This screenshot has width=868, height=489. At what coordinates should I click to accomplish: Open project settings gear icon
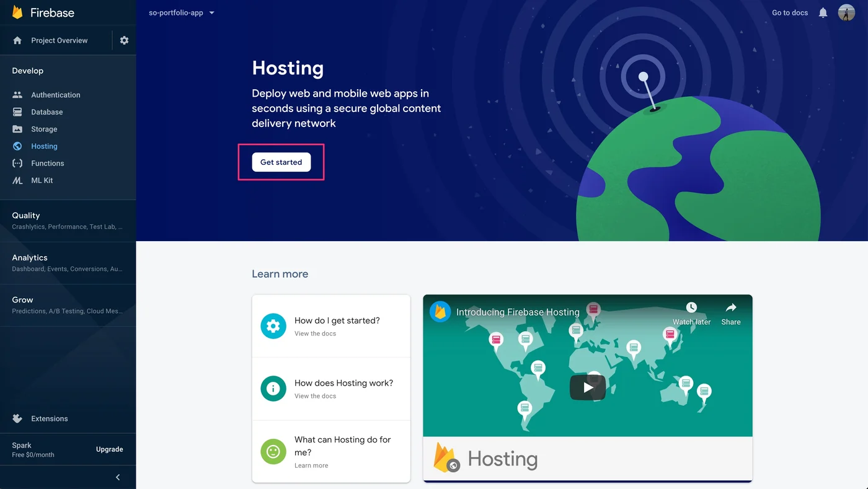[x=124, y=40]
